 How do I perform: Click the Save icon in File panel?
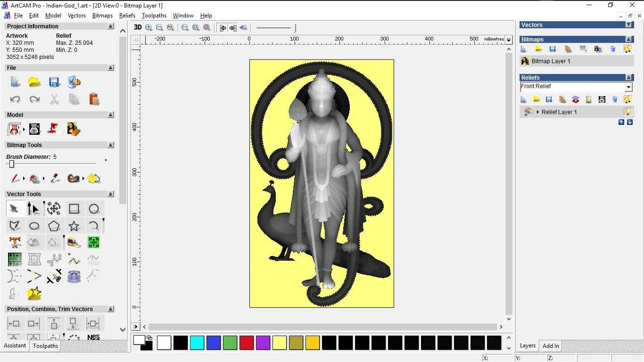point(54,82)
